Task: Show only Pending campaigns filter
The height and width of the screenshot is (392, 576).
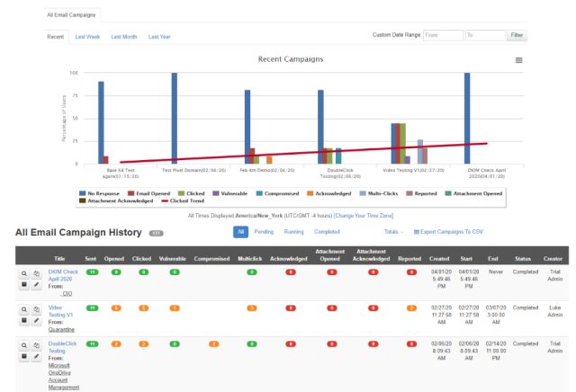Action: pos(265,232)
